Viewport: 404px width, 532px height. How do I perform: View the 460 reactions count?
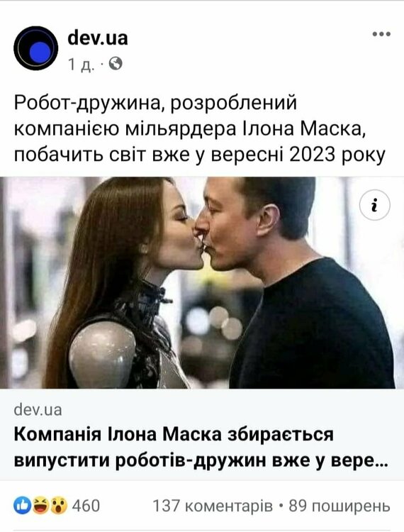86,506
